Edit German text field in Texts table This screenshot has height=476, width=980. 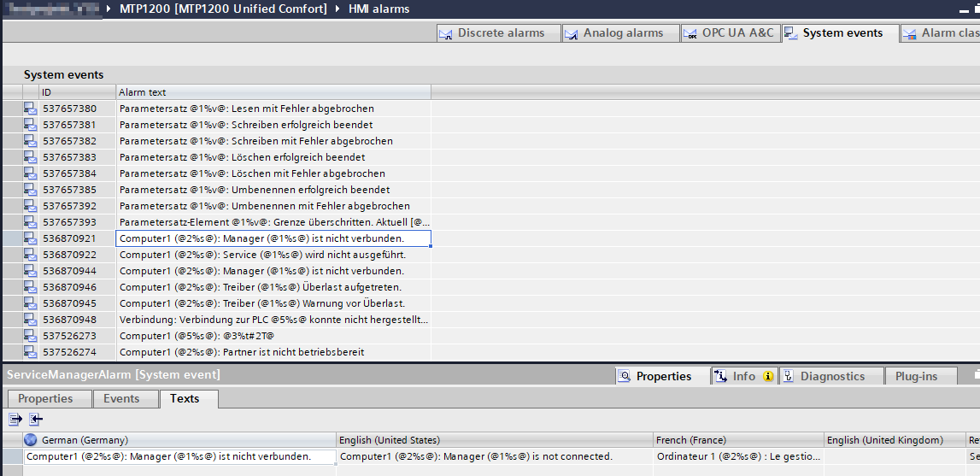pyautogui.click(x=180, y=456)
